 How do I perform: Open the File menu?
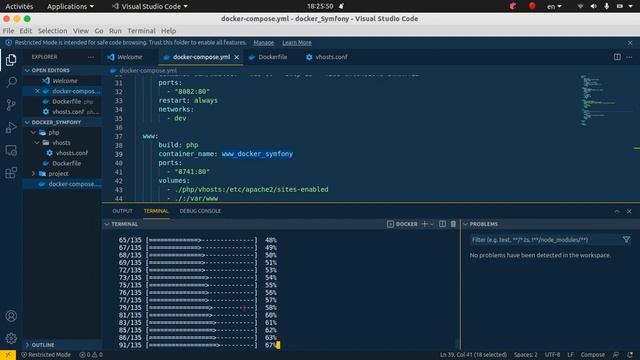tap(8, 31)
